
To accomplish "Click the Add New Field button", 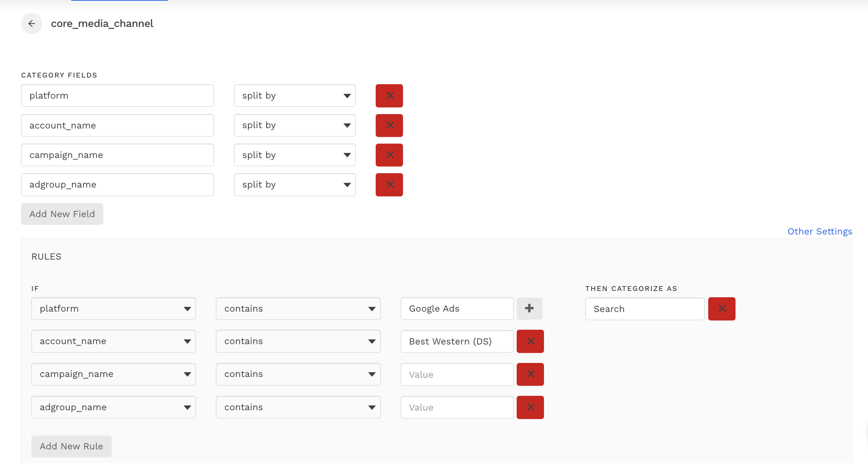I will pyautogui.click(x=62, y=214).
